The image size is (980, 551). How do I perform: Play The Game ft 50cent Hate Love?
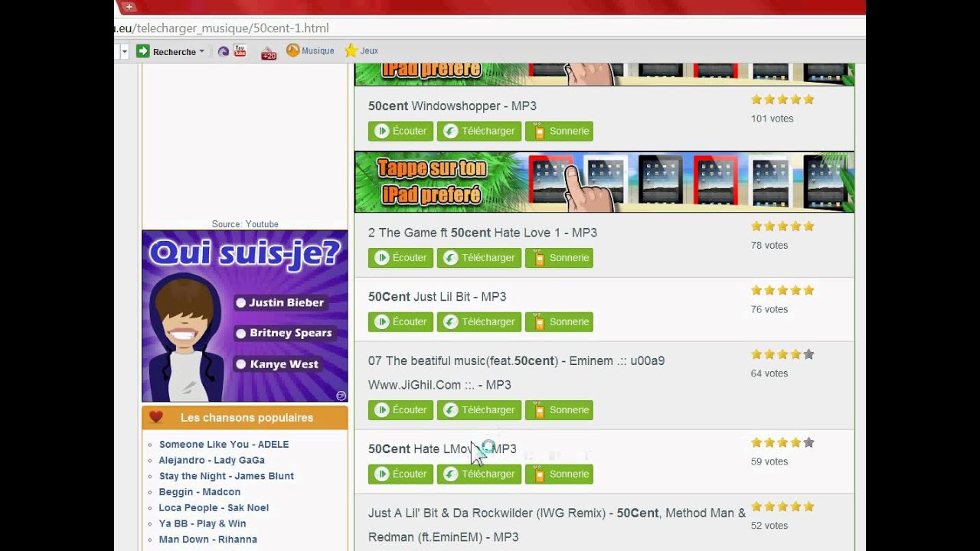[x=400, y=258]
